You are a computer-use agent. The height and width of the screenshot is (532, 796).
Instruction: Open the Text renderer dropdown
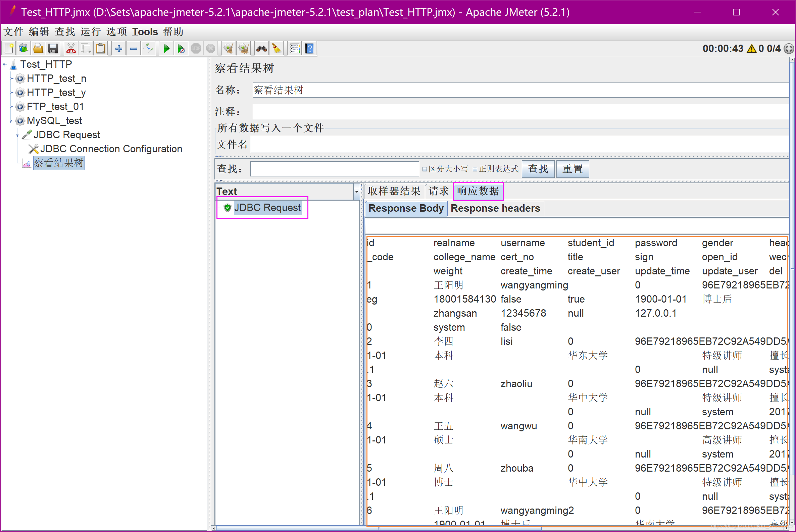point(356,191)
